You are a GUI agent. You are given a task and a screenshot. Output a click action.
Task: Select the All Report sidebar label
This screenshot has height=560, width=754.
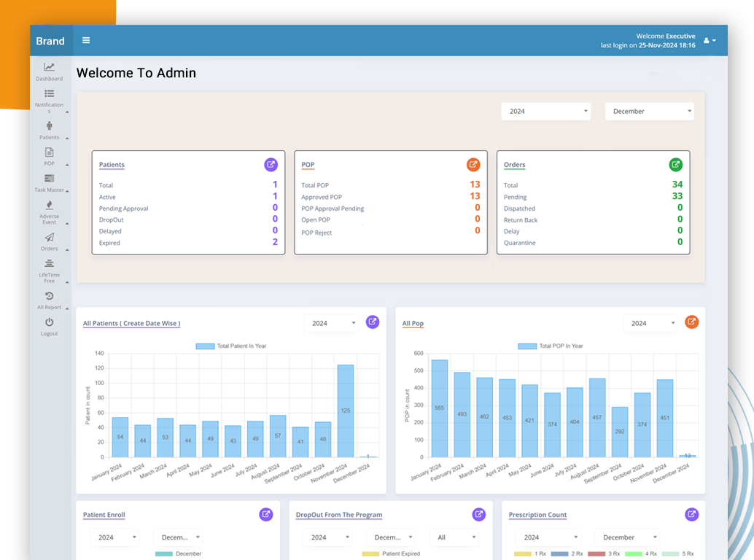point(49,308)
